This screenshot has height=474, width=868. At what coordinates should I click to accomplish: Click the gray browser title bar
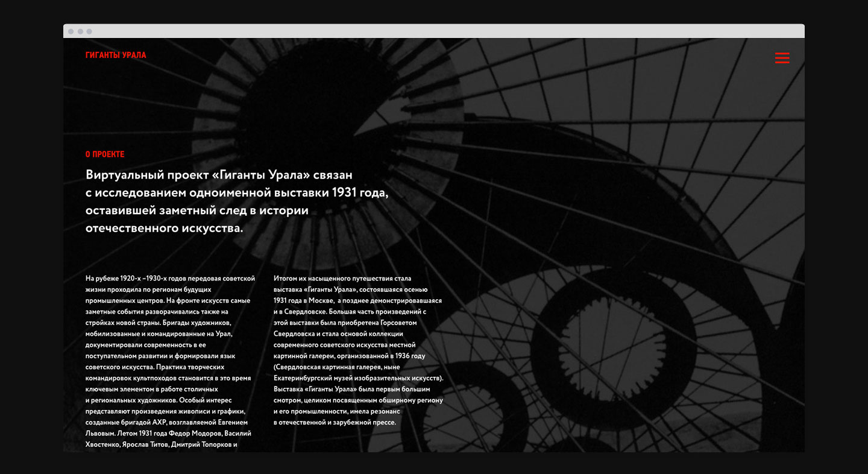[x=434, y=31]
